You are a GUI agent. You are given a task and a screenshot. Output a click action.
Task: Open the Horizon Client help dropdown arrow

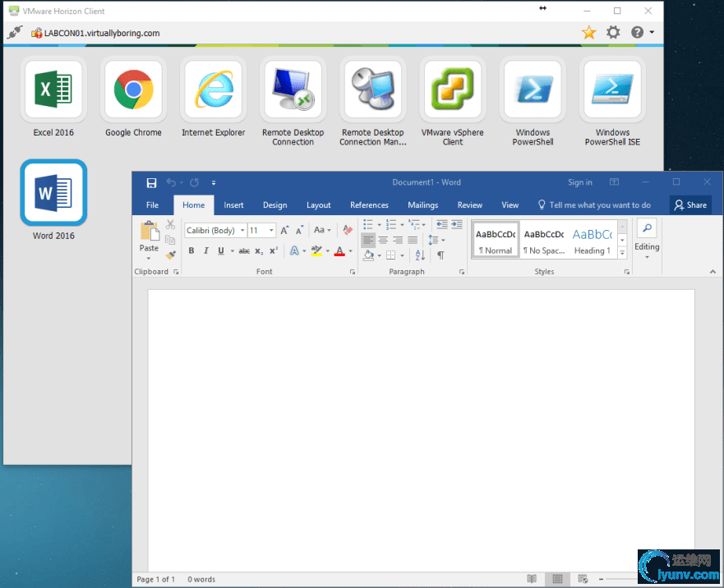pos(652,32)
